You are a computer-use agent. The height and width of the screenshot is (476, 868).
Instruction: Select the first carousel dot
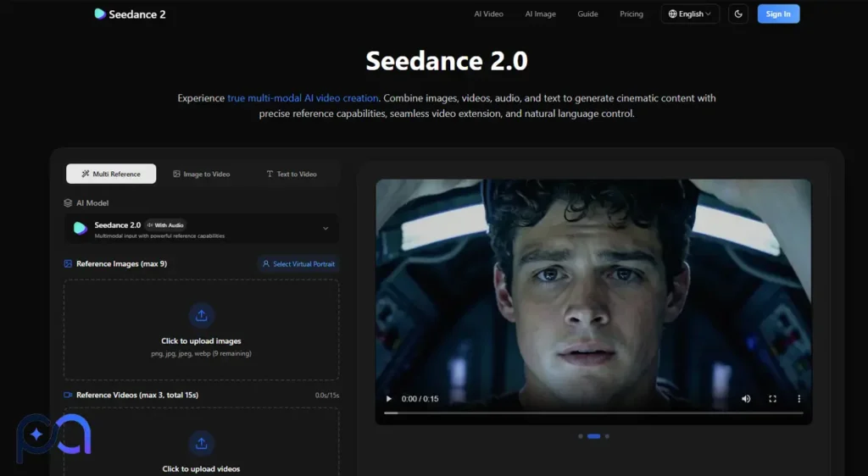(580, 436)
